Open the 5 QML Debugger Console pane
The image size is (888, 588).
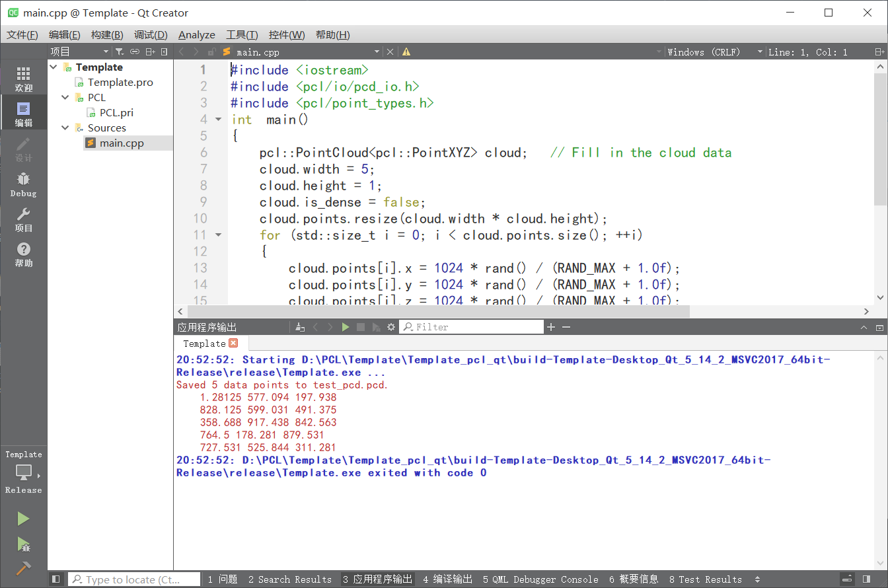pos(540,579)
